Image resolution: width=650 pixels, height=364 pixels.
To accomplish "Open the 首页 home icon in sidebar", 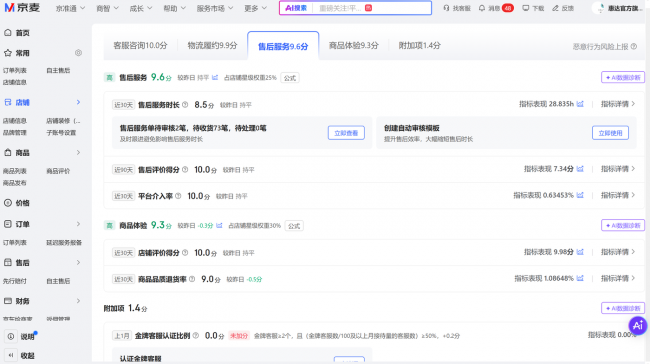I will click(8, 33).
